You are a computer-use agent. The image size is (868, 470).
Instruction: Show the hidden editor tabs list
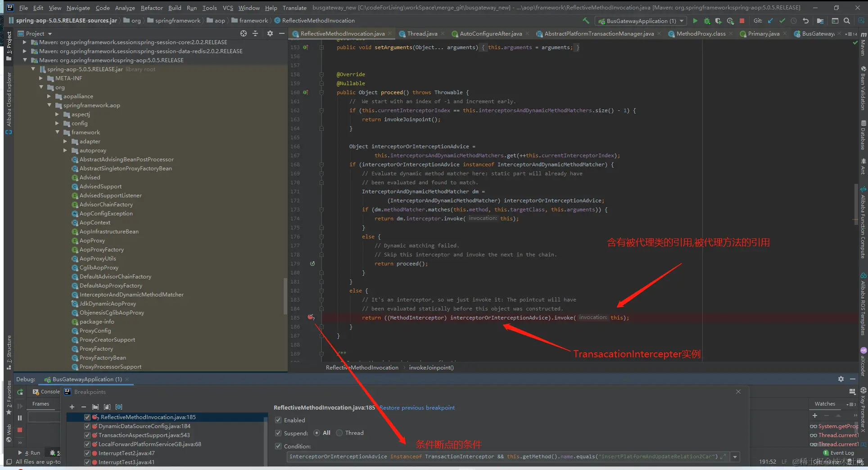click(x=851, y=34)
